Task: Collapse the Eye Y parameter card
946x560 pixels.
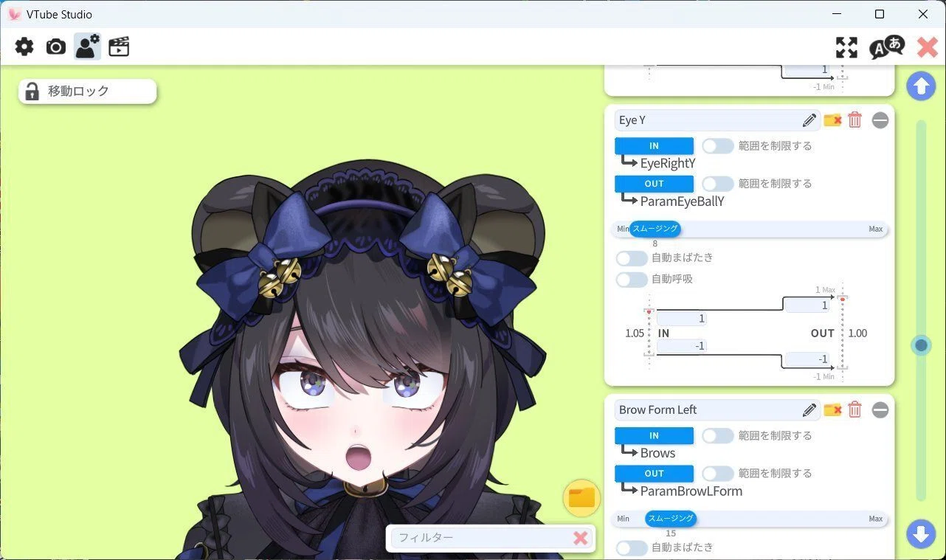Action: tap(880, 120)
